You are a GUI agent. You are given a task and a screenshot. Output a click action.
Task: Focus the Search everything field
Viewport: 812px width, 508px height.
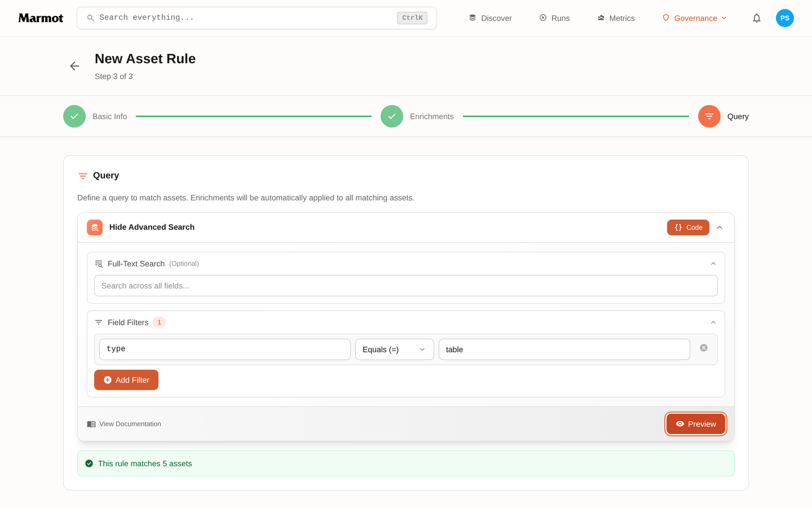click(257, 18)
